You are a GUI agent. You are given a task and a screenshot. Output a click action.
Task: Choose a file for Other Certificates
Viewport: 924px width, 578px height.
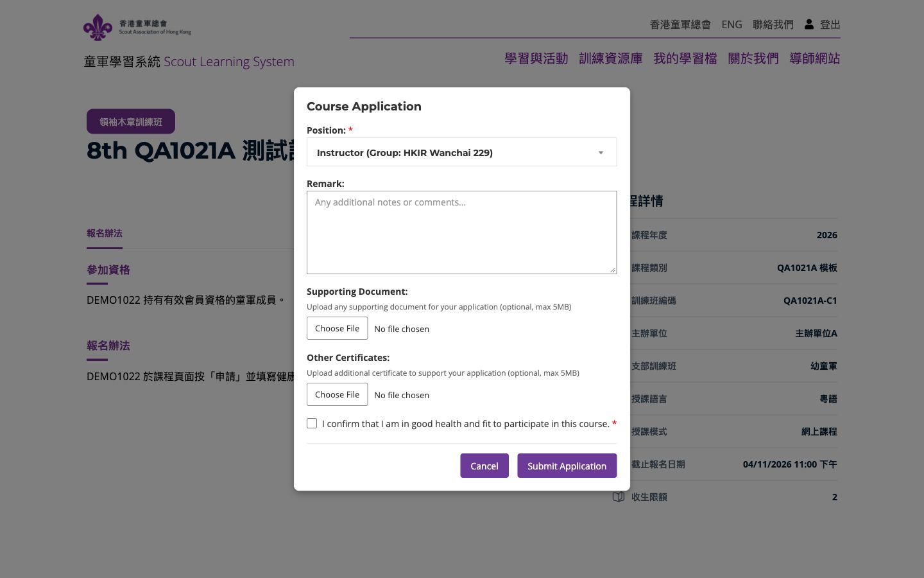pyautogui.click(x=337, y=394)
